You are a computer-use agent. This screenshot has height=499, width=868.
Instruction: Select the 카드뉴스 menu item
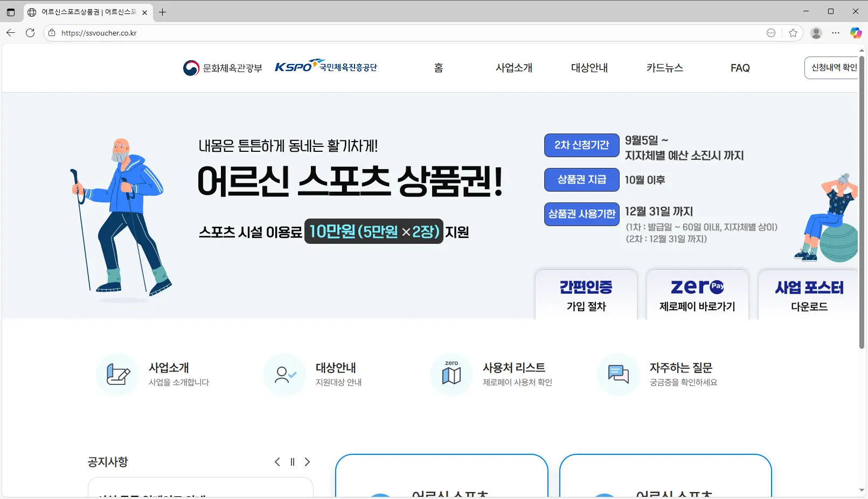pos(664,68)
